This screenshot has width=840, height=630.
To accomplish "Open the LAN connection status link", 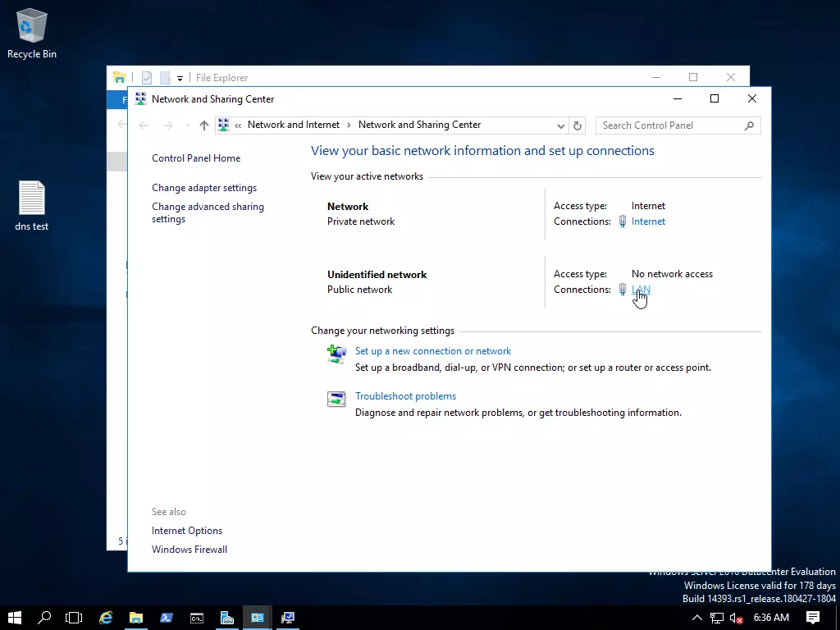I will (641, 290).
